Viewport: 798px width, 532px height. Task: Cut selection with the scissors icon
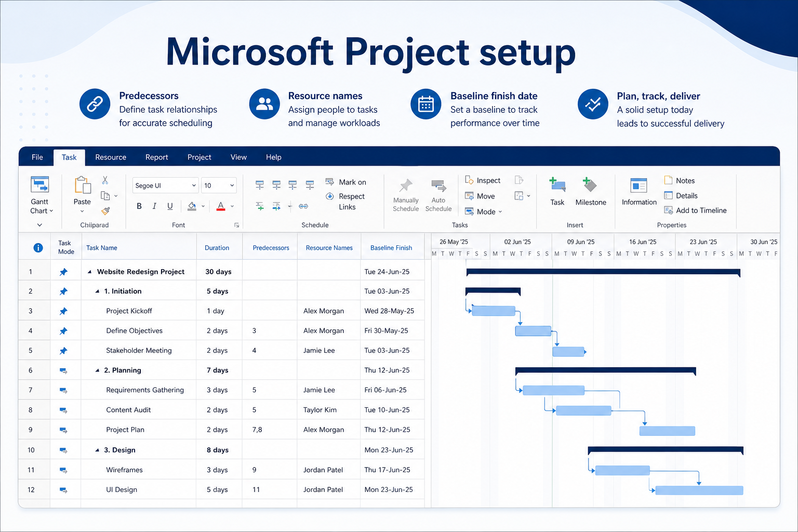coord(105,180)
